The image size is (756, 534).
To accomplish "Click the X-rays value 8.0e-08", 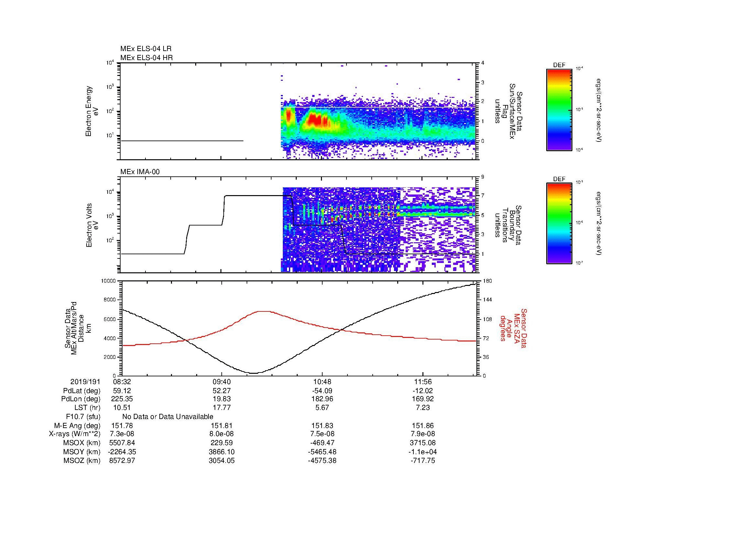I will tap(222, 434).
